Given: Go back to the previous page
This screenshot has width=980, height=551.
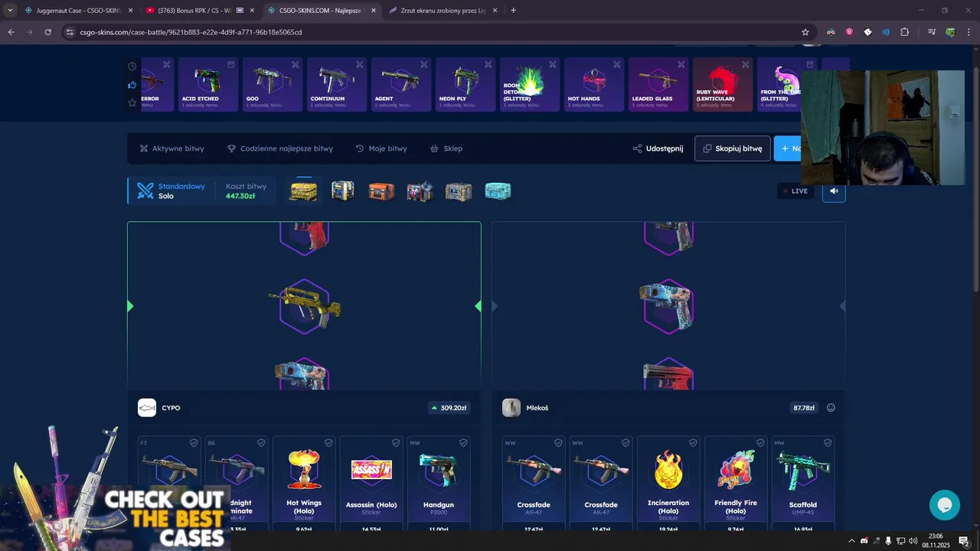Looking at the screenshot, I should click(11, 32).
